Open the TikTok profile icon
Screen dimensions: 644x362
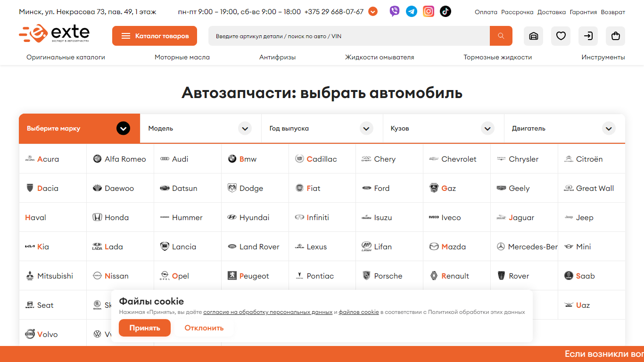tap(446, 11)
